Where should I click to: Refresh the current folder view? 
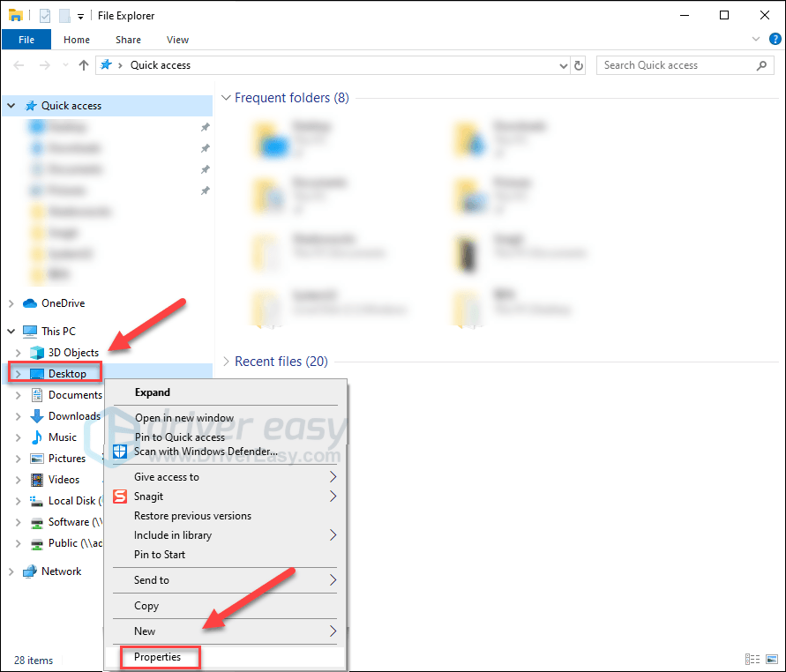(580, 65)
